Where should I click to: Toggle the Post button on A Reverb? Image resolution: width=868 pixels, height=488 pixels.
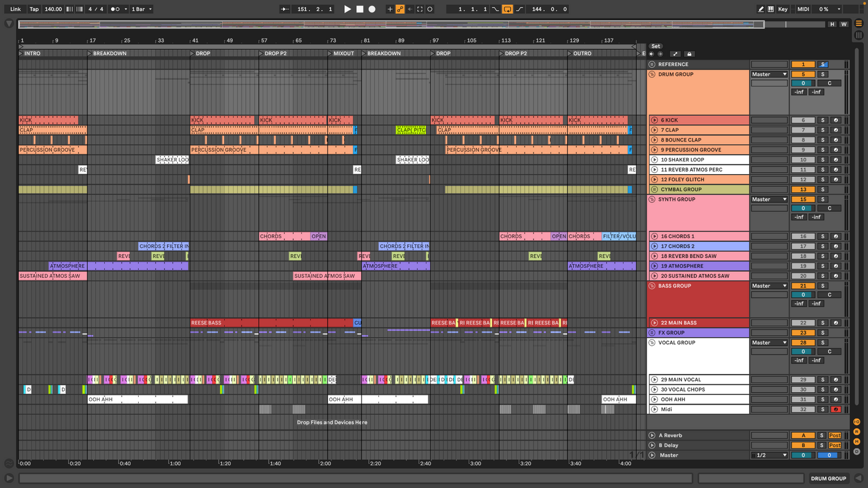coord(834,435)
